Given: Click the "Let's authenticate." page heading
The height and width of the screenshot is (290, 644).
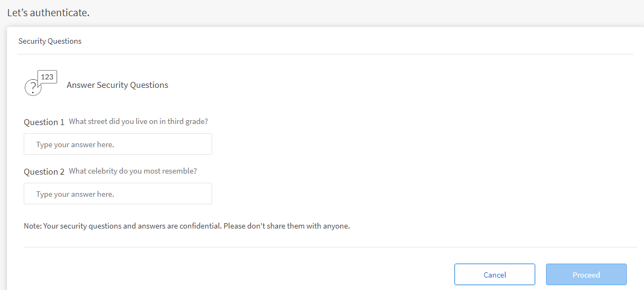Looking at the screenshot, I should point(48,12).
